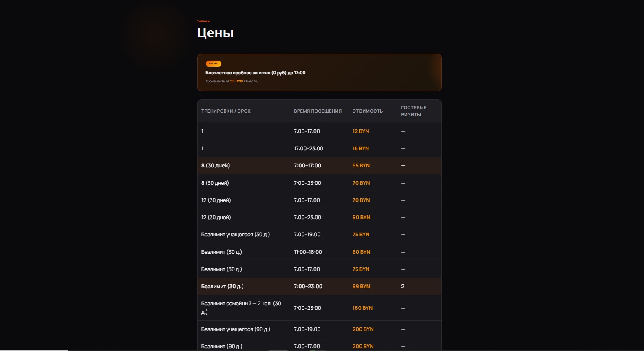The width and height of the screenshot is (644, 351).
Task: Select the Безлимит учащегося (90 д.) row
Action: 320,329
